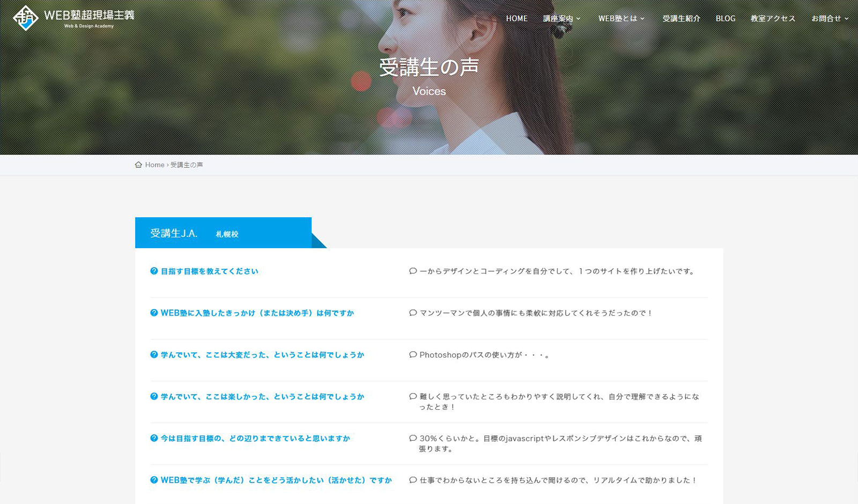
Task: Click the WEB塾超現場主義 site title text
Action: pos(89,15)
